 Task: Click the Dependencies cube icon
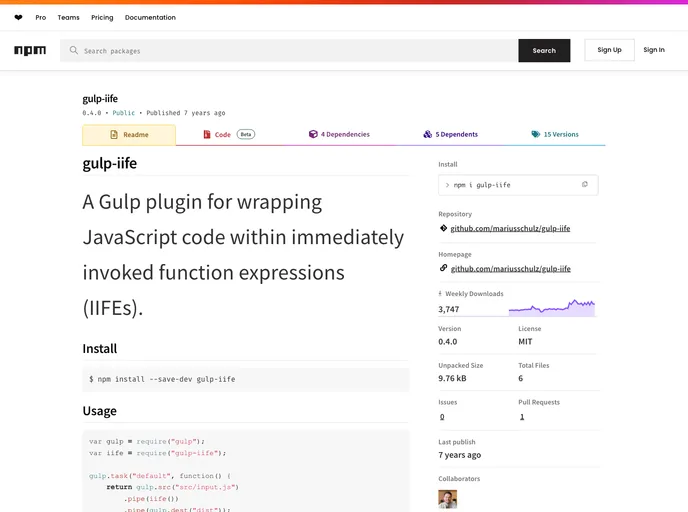[313, 134]
